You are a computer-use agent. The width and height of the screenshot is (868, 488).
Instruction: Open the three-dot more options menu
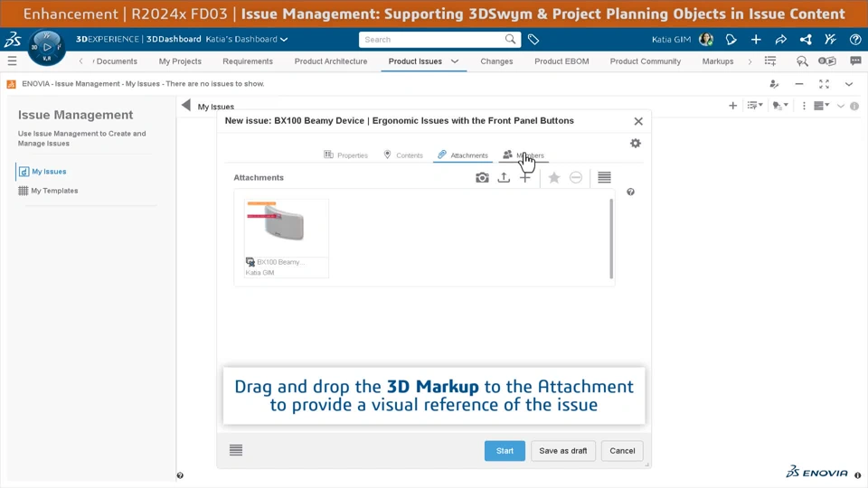pyautogui.click(x=804, y=106)
